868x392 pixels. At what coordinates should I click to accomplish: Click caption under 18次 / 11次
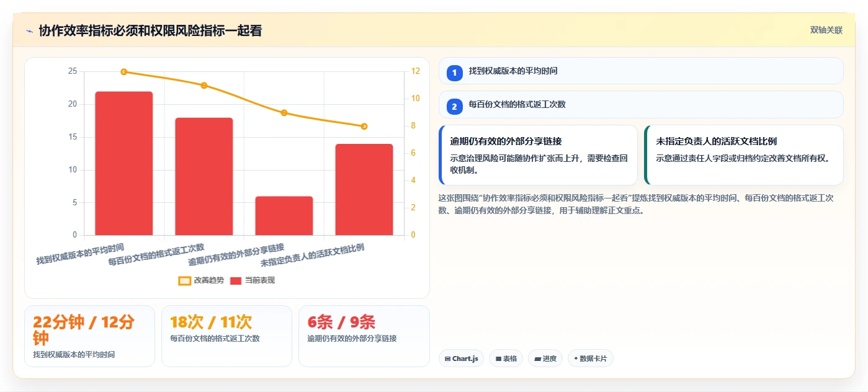tap(215, 339)
